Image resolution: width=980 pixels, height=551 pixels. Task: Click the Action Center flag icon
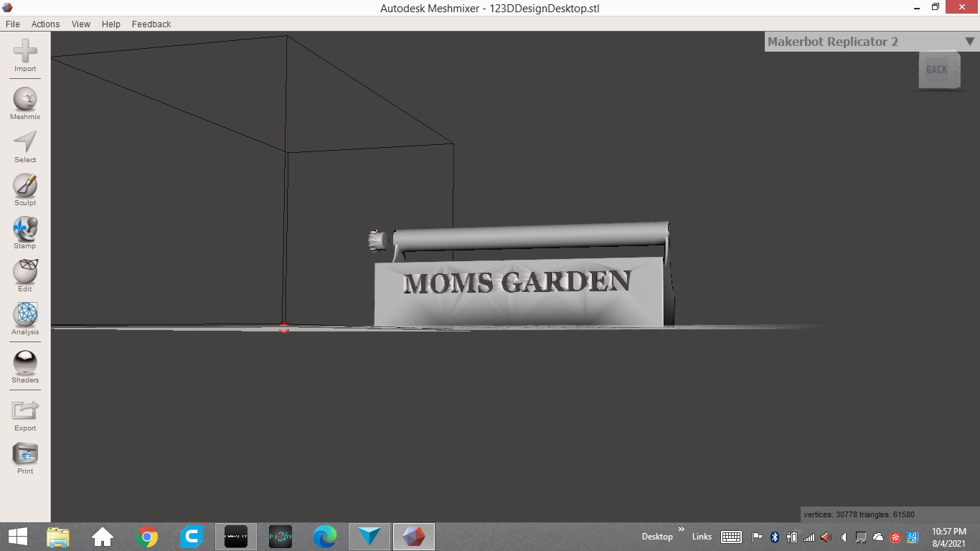coord(758,537)
